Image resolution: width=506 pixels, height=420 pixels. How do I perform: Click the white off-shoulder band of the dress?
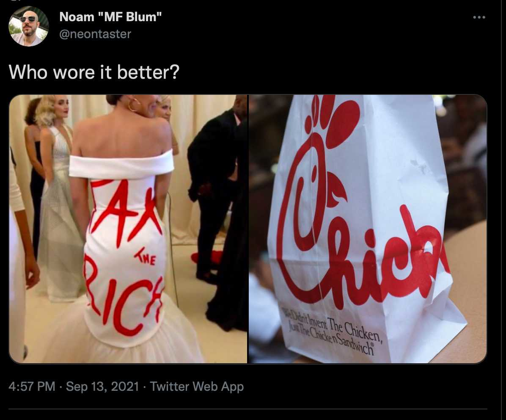point(121,165)
